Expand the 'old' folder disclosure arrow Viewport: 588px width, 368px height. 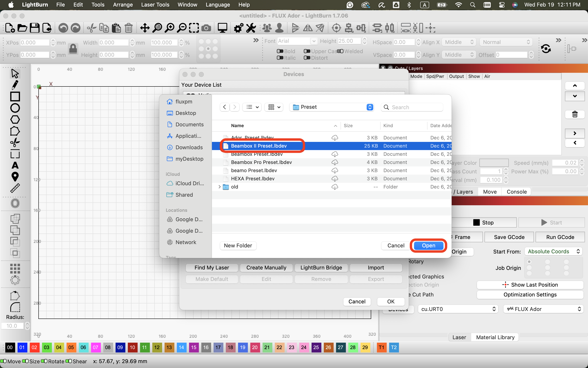click(x=220, y=187)
